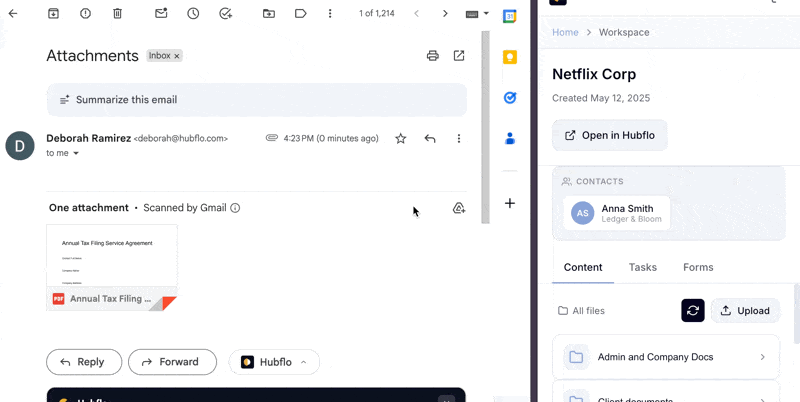The height and width of the screenshot is (402, 800).
Task: Star Deborah Ramirez's message
Action: [x=401, y=138]
